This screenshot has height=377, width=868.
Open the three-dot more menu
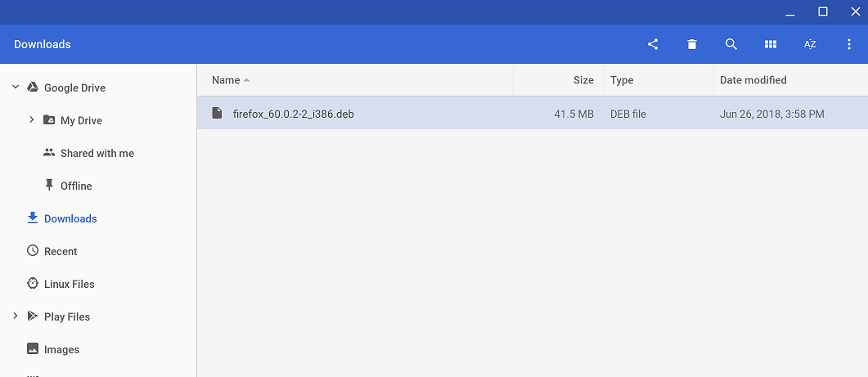849,44
